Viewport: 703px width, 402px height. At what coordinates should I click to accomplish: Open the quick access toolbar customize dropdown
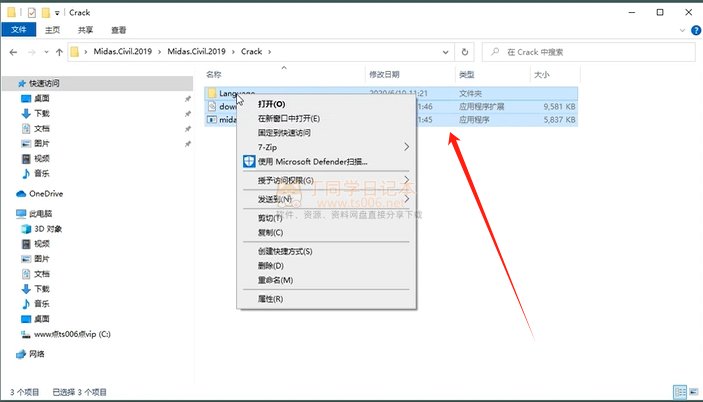pos(57,13)
